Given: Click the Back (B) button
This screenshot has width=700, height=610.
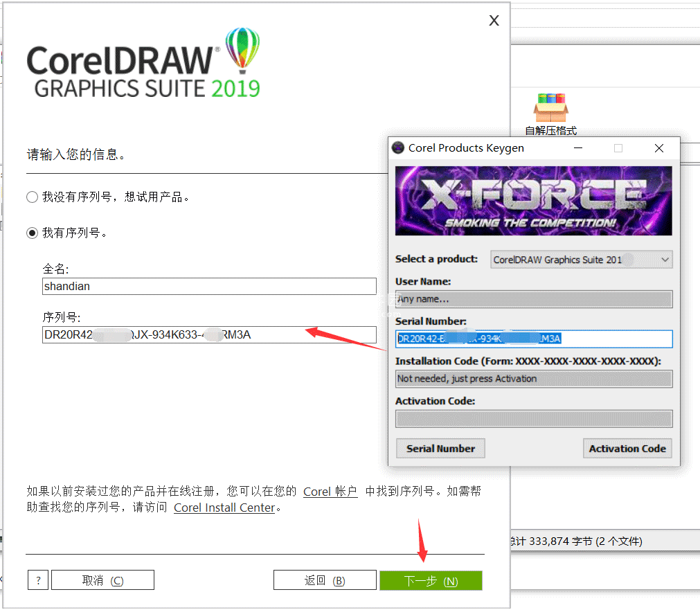Looking at the screenshot, I should tap(325, 580).
